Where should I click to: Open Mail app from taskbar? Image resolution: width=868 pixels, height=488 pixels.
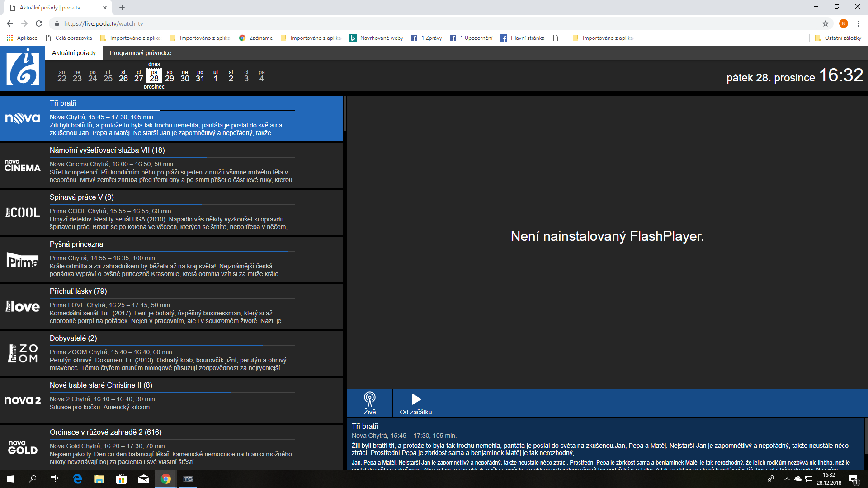(x=144, y=479)
